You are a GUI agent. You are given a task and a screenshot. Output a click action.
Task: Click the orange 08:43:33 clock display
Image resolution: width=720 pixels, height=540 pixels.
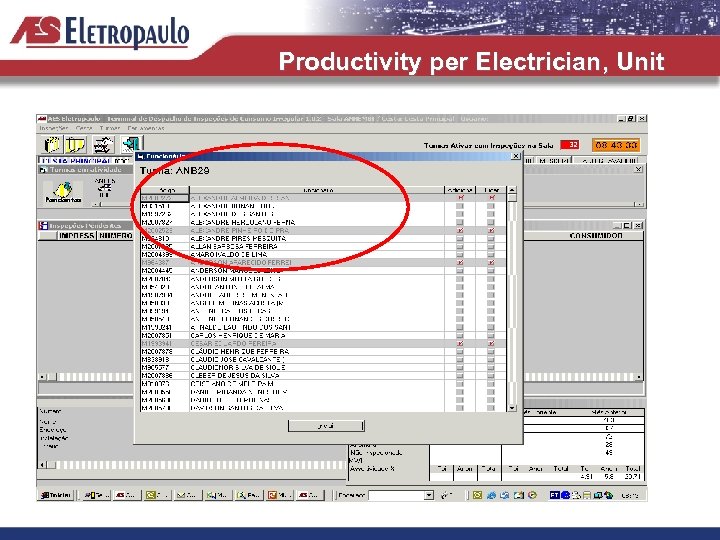pos(616,145)
